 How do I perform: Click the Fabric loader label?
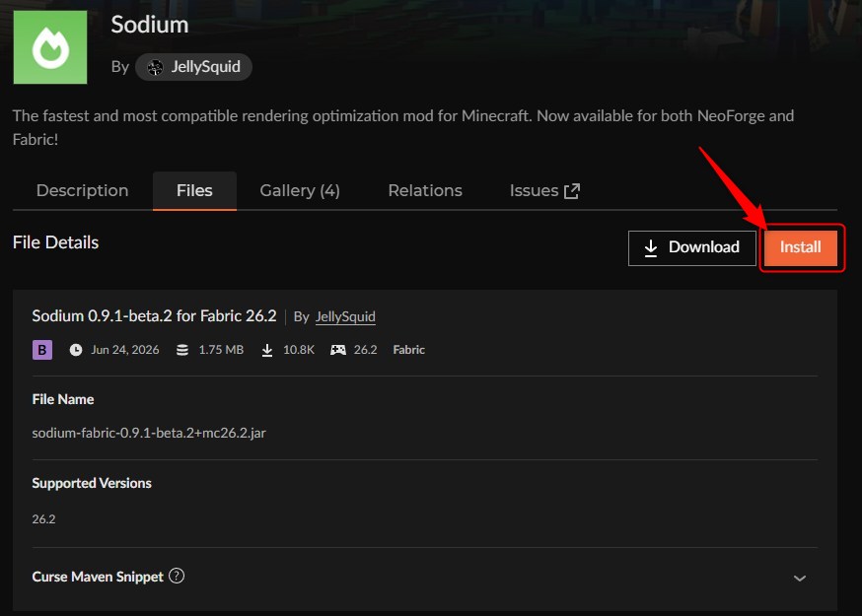click(x=409, y=350)
